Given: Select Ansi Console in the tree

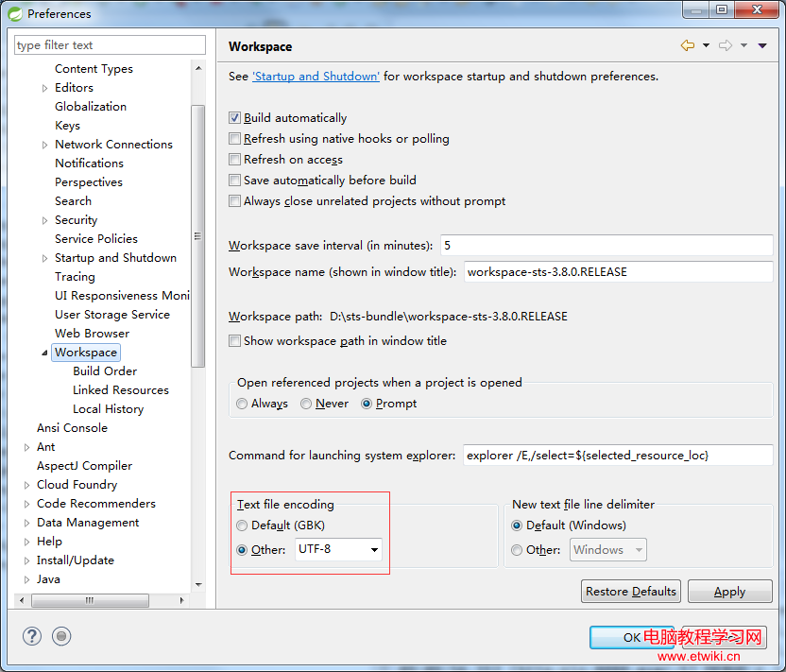Looking at the screenshot, I should click(72, 428).
